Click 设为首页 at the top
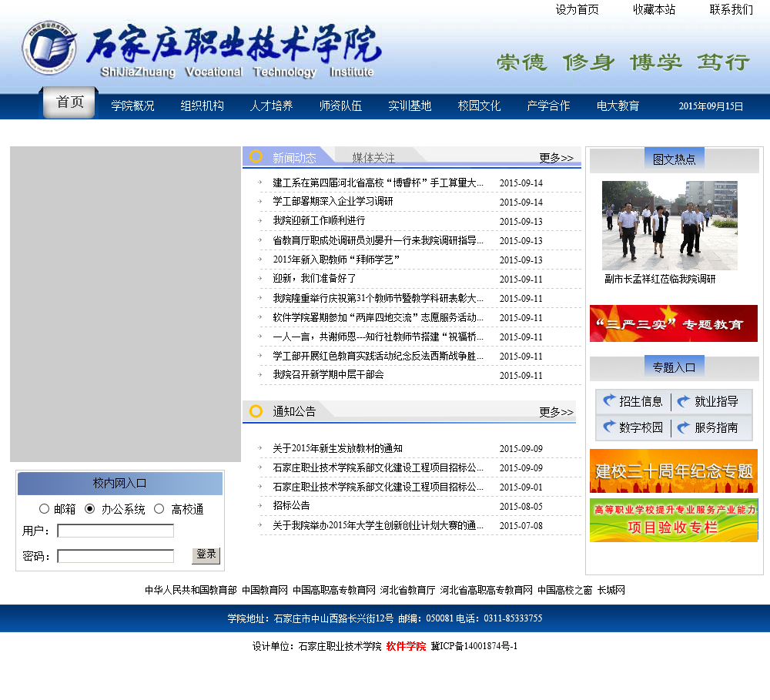Viewport: 770px width, 700px height. pyautogui.click(x=577, y=9)
